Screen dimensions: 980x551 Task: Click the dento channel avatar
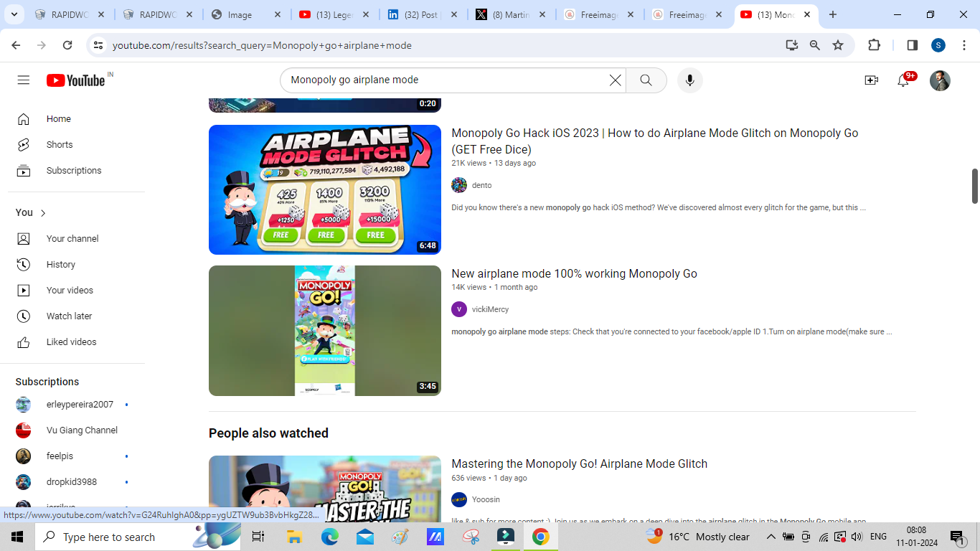(x=459, y=185)
